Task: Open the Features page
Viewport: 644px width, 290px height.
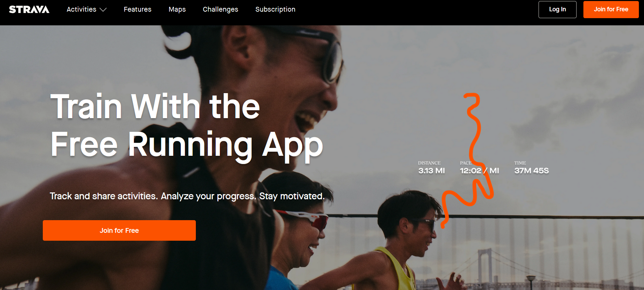Action: click(137, 9)
